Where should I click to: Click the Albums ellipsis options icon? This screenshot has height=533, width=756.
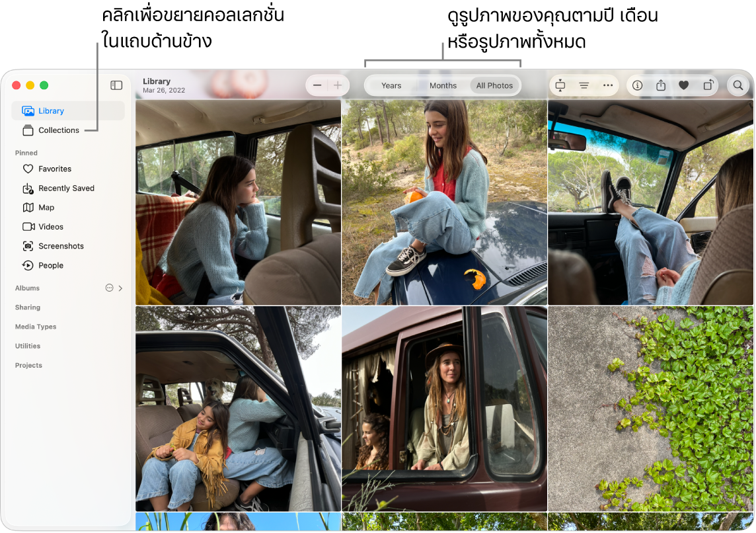pyautogui.click(x=109, y=288)
